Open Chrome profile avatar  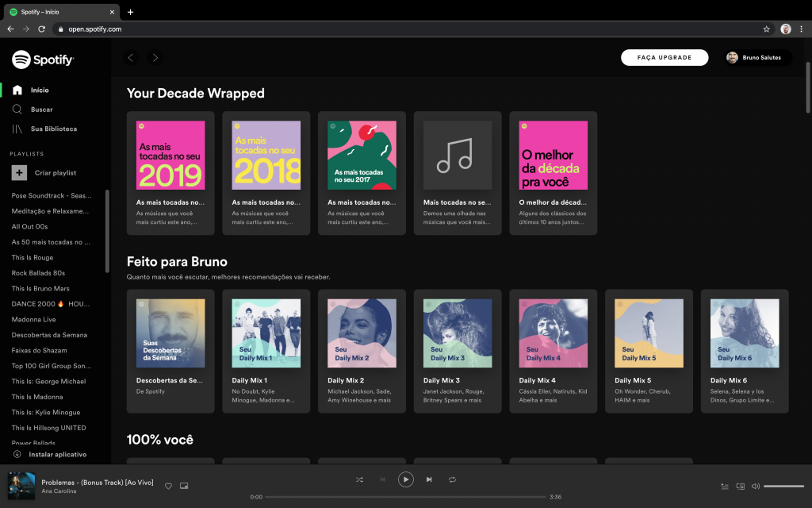(x=786, y=29)
